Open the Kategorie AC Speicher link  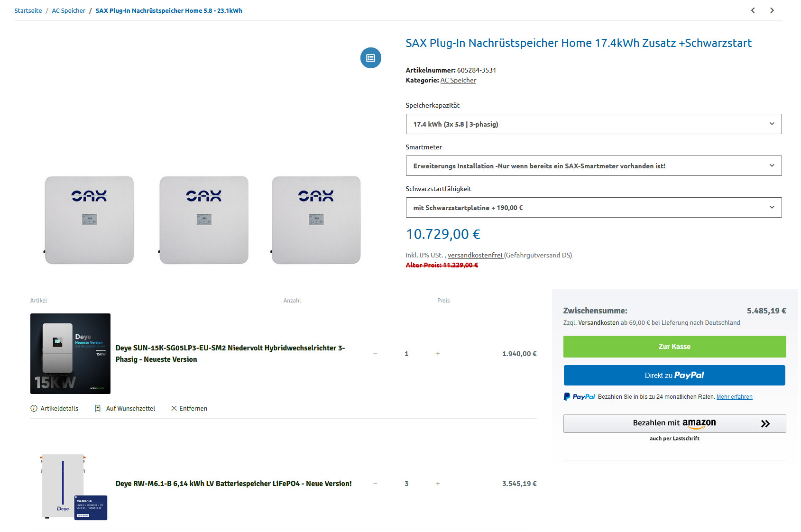tap(458, 80)
